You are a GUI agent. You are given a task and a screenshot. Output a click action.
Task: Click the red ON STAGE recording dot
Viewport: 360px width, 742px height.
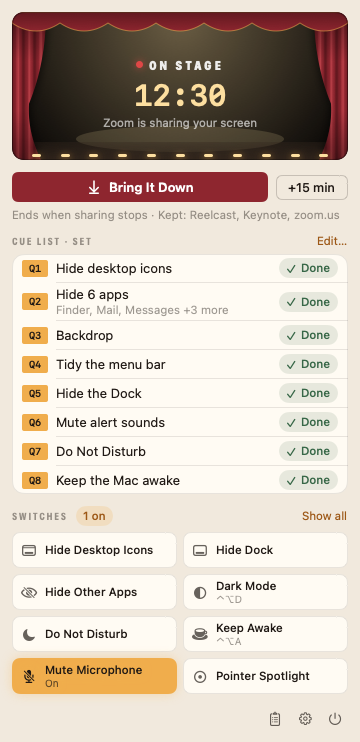[140, 65]
